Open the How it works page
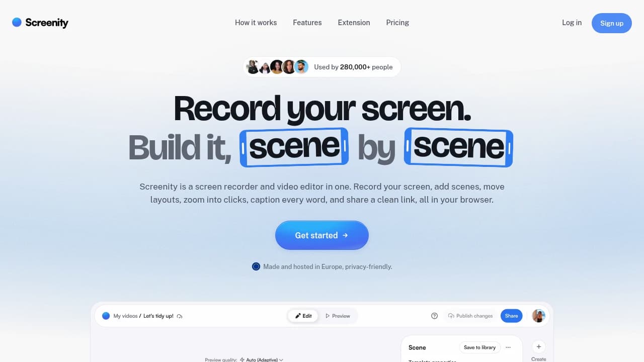This screenshot has height=362, width=644. point(256,23)
